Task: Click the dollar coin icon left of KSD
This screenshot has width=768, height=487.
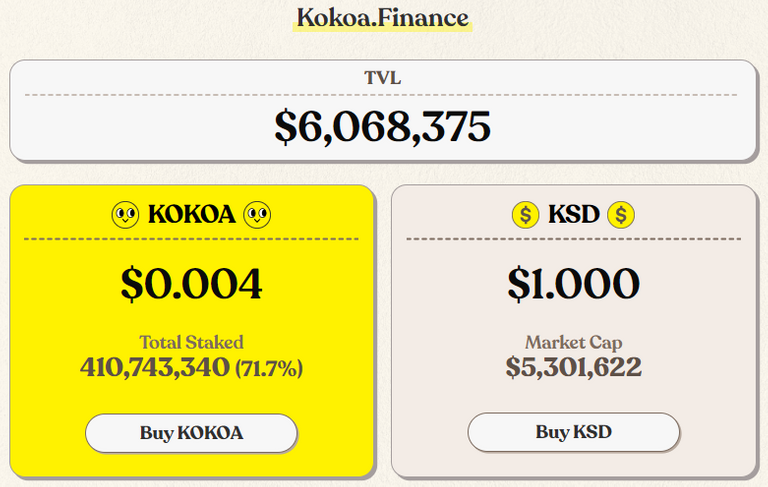Action: point(525,214)
